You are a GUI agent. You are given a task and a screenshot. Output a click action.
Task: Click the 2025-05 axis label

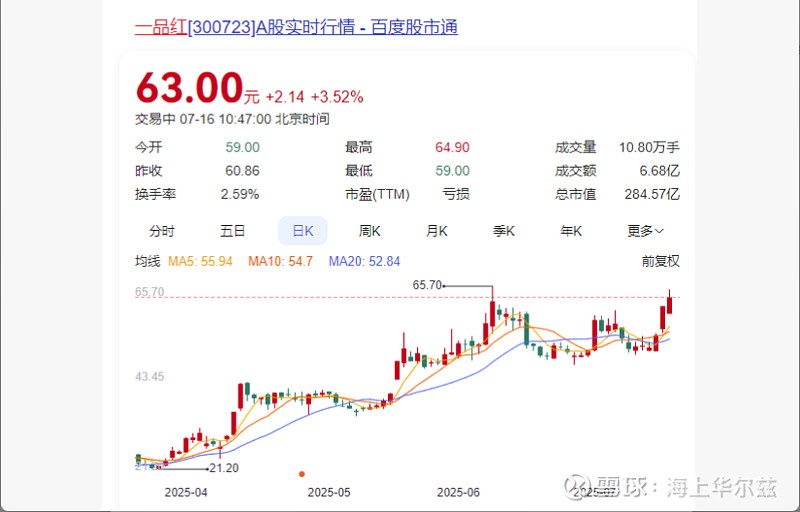[x=329, y=493]
